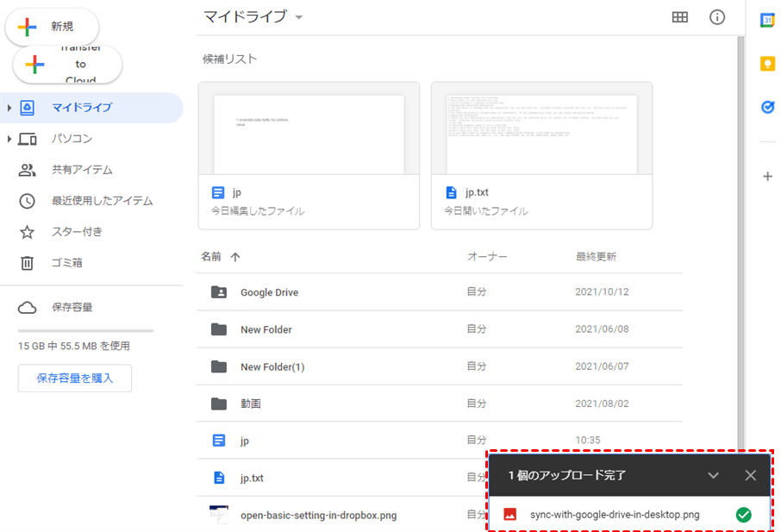Click the 10:35 modified time cell
Screen dimensions: 781x532
tap(588, 441)
